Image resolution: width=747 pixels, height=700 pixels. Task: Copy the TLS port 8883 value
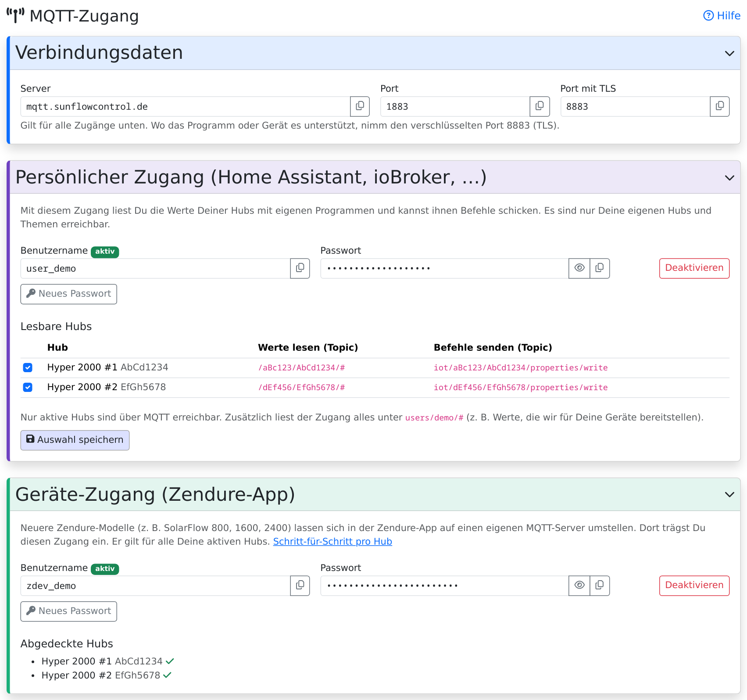pos(719,106)
